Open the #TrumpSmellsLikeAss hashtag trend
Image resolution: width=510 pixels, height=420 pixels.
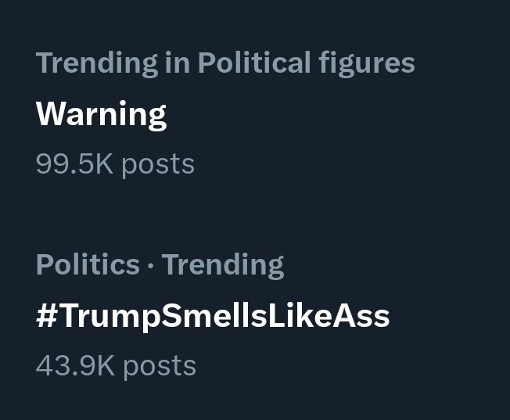[213, 316]
